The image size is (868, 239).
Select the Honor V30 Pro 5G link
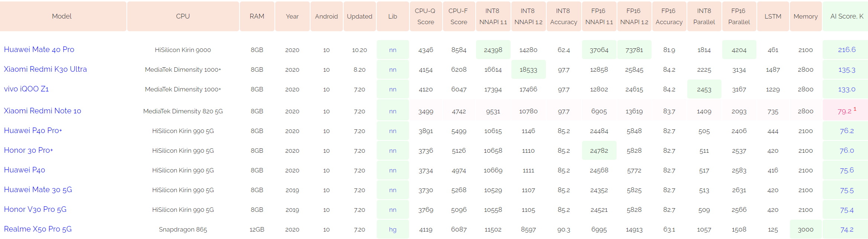pos(35,209)
